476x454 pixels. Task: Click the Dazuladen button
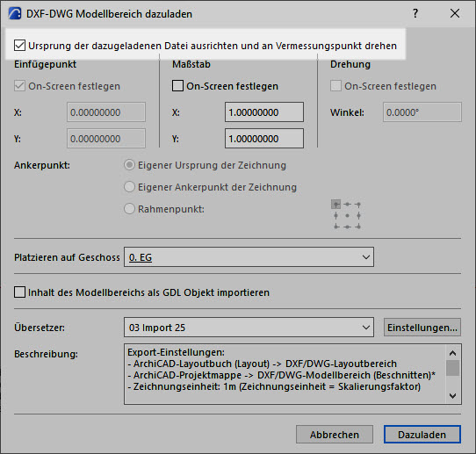pos(422,435)
